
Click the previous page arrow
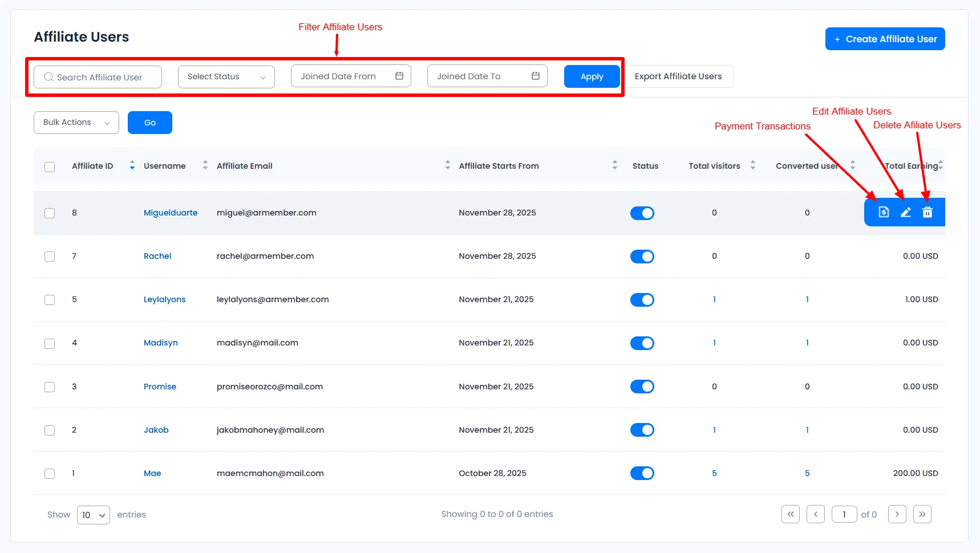(815, 514)
